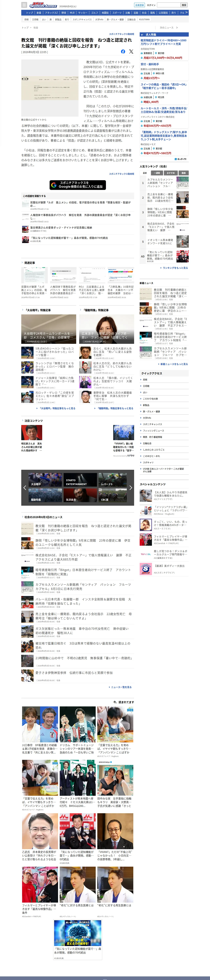Click the 求人特集 megaphone icon
This screenshot has width=210, height=980.
tap(142, 34)
